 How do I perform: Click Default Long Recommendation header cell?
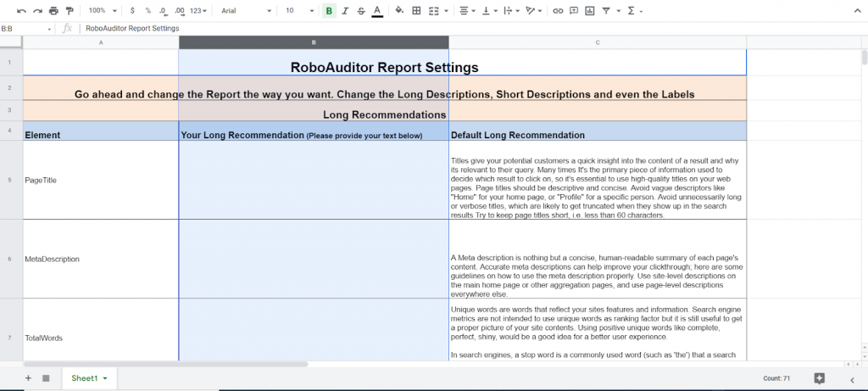click(598, 131)
